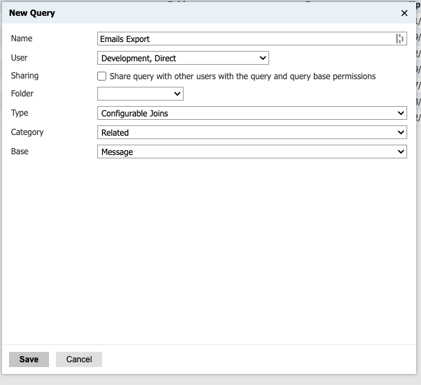Open the Base dropdown showing Message
The image size is (421, 385).
(x=252, y=152)
